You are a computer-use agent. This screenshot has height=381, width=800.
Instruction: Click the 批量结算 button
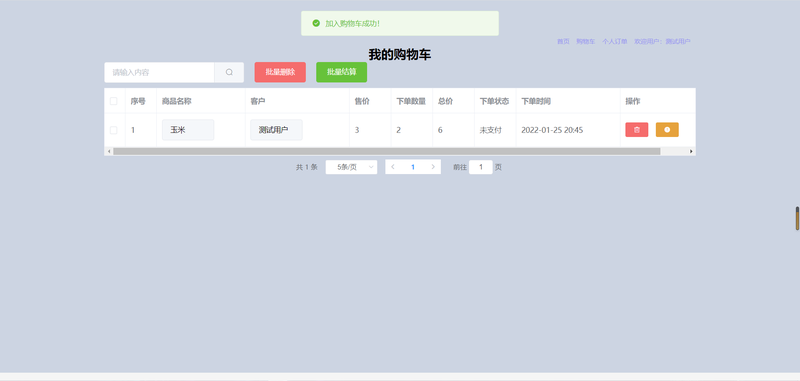[341, 72]
